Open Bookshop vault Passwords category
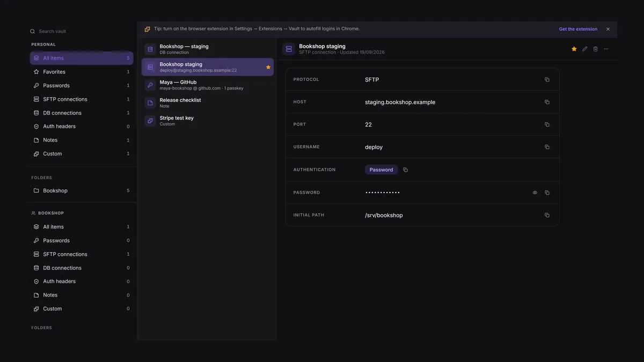644x362 pixels. (82, 240)
